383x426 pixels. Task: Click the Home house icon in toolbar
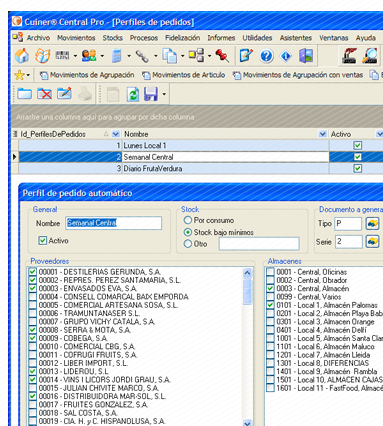[22, 56]
